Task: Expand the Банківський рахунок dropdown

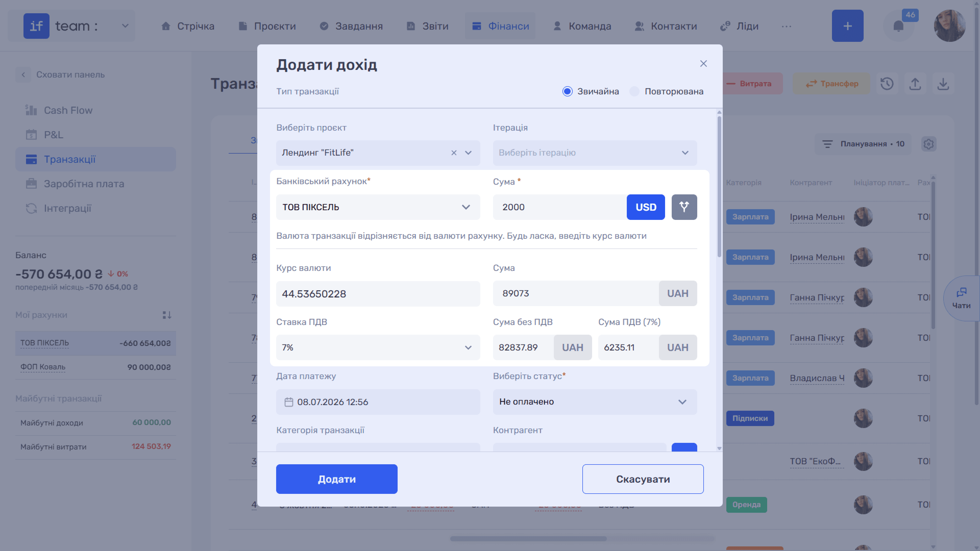Action: [378, 207]
